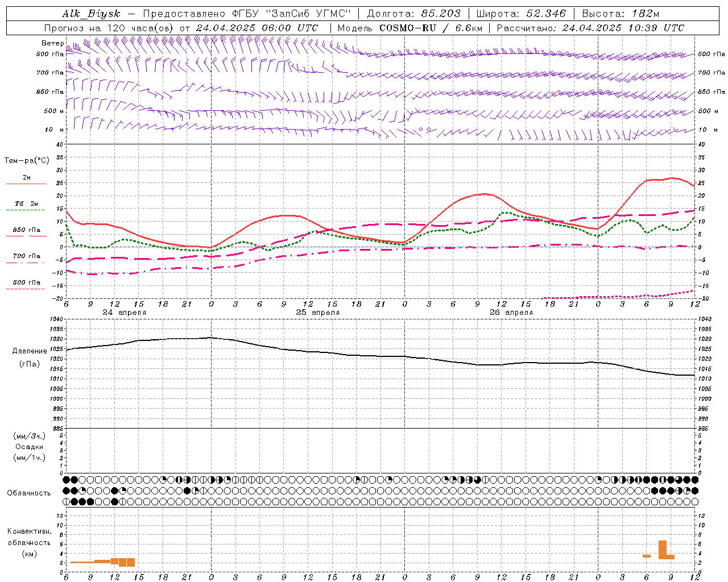Click the "Td 2м" dew point legend entry
The image size is (728, 582).
point(27,203)
